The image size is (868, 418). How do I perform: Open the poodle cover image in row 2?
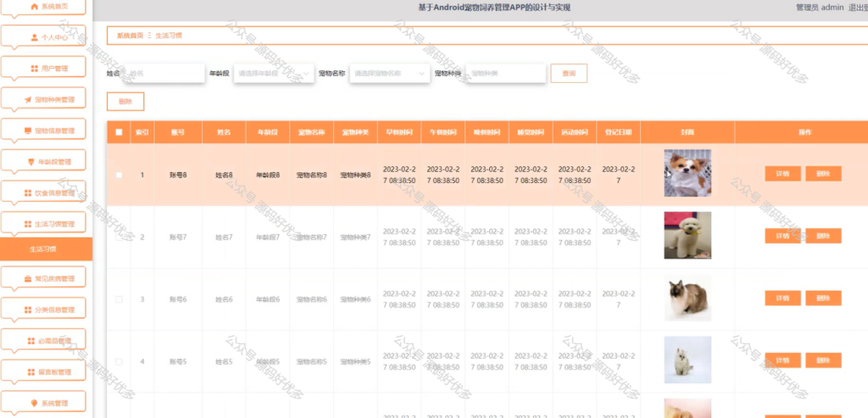tap(687, 236)
